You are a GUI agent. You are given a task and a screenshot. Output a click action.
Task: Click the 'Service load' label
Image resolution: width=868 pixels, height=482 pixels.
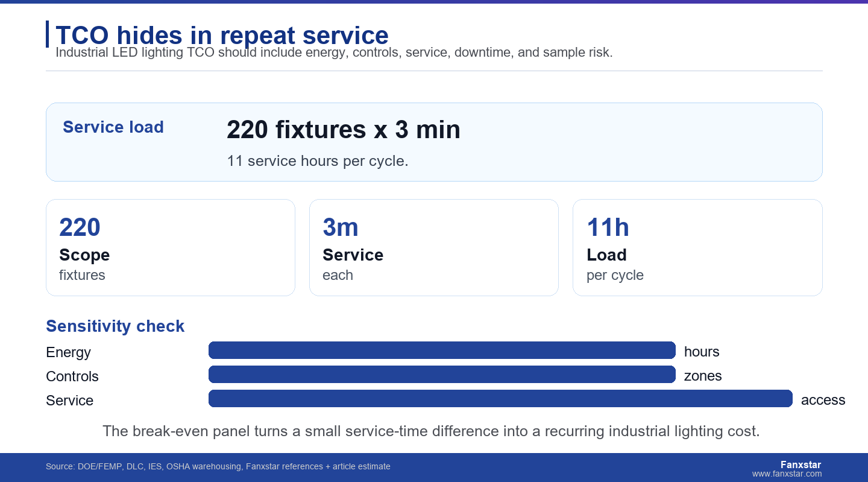(x=113, y=127)
